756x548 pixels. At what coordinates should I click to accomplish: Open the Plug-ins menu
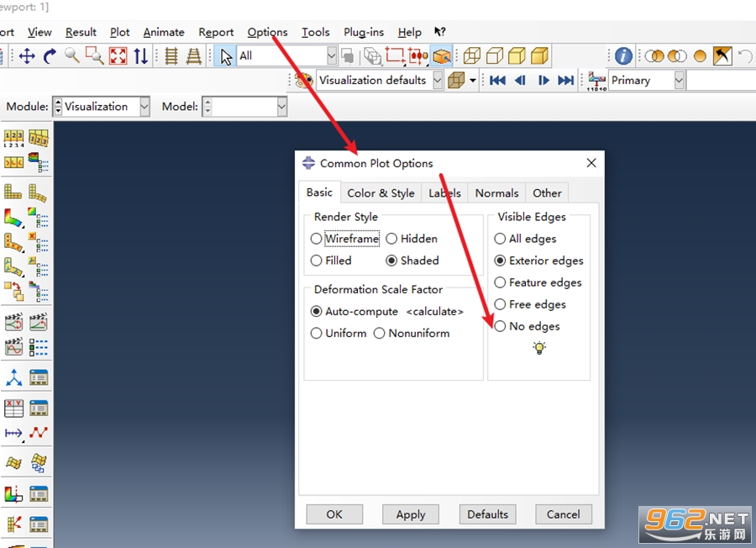(x=364, y=32)
